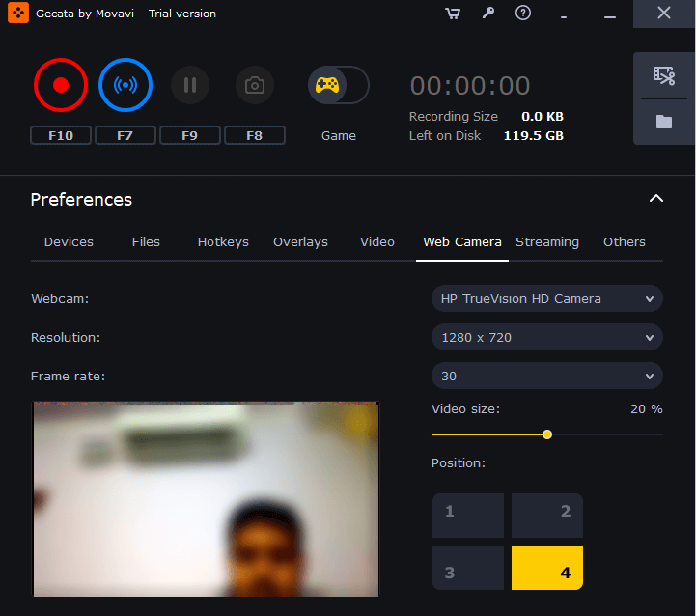Open the Resolution 1280 x 720 dropdown

(546, 338)
